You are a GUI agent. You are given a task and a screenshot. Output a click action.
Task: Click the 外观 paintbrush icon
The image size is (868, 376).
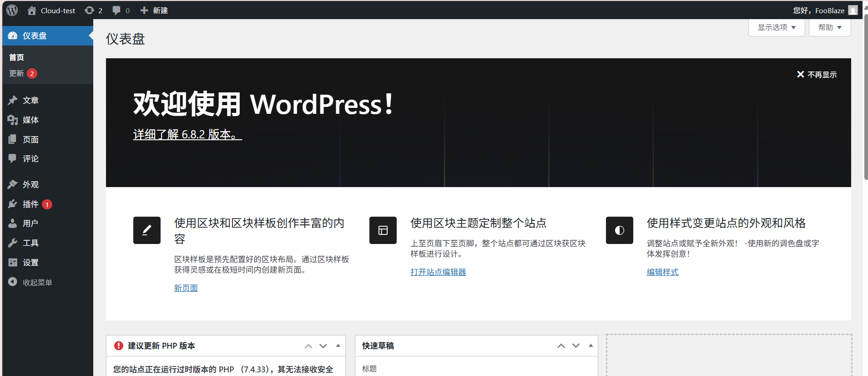13,184
